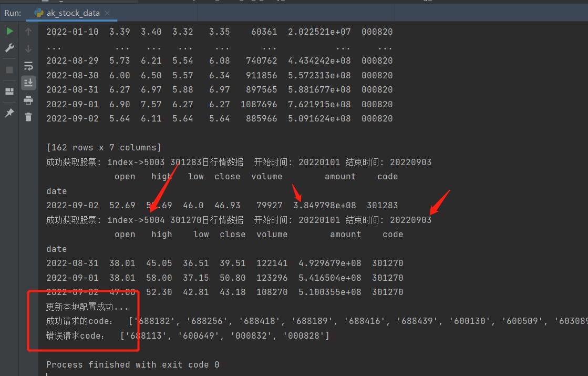Click the '[162 rows x 7 columns]' text
588x376 pixels.
coord(104,147)
